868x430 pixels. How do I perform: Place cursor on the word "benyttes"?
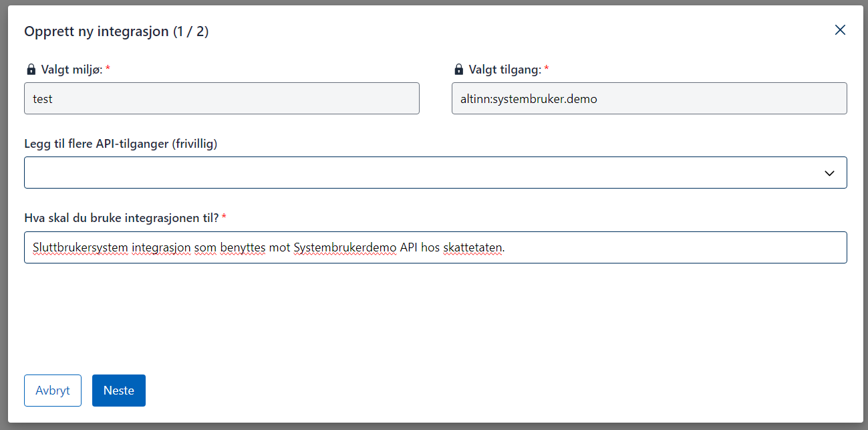(244, 247)
